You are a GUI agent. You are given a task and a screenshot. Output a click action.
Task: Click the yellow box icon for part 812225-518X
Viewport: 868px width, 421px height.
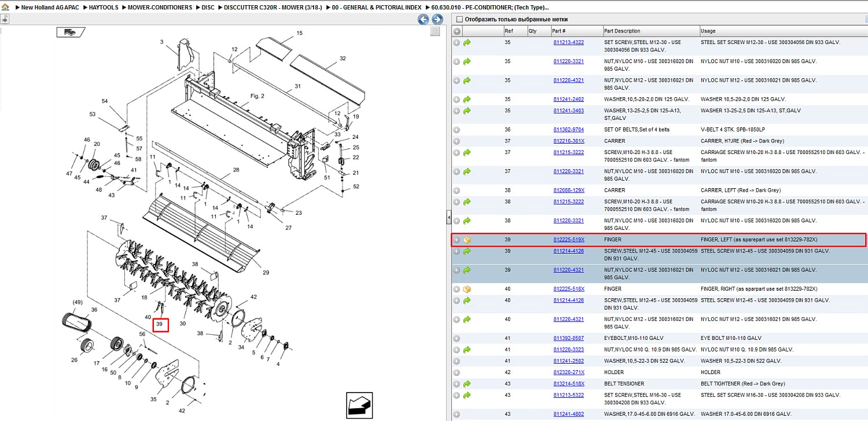coord(467,289)
